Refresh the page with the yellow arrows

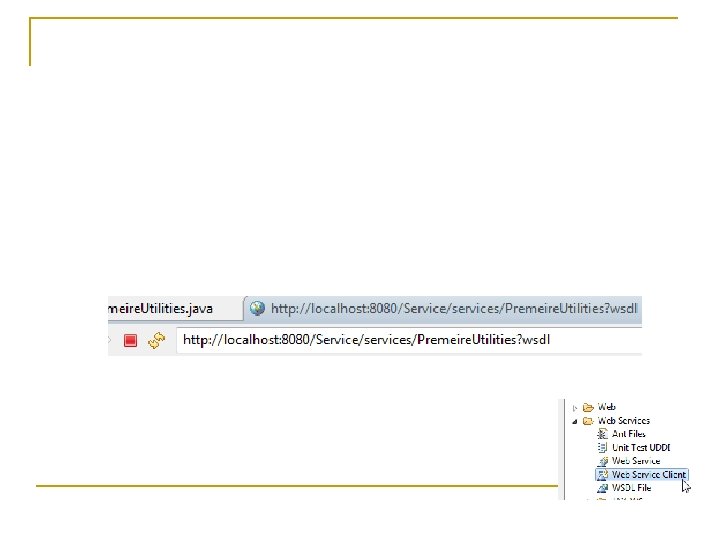click(157, 340)
